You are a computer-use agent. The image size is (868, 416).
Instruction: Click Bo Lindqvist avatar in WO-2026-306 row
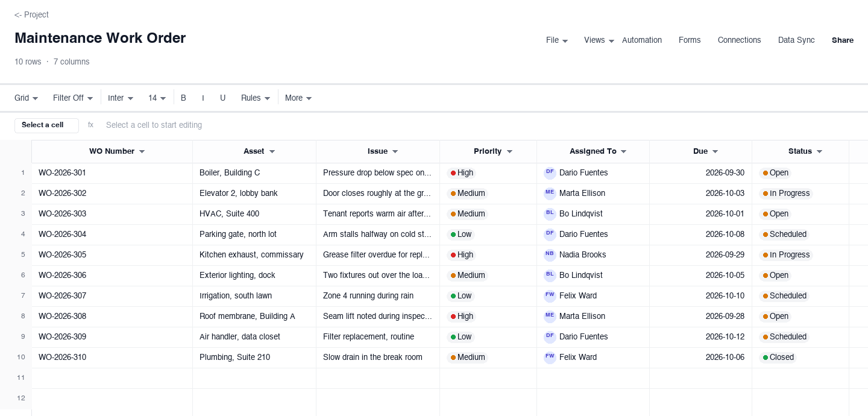tap(550, 275)
